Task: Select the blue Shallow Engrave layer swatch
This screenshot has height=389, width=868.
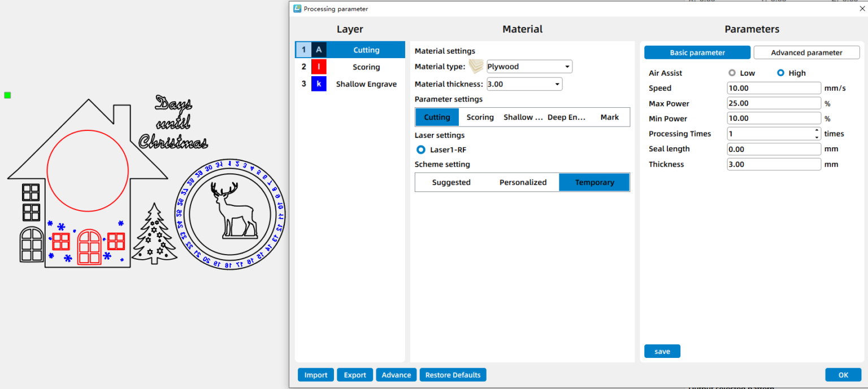Action: click(x=319, y=84)
